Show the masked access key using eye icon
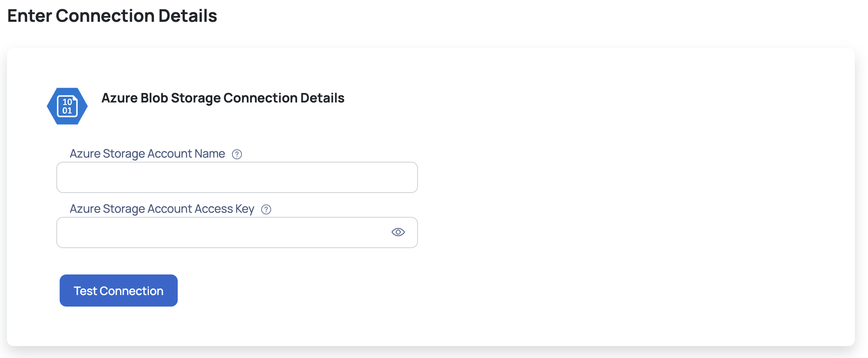 coord(398,232)
